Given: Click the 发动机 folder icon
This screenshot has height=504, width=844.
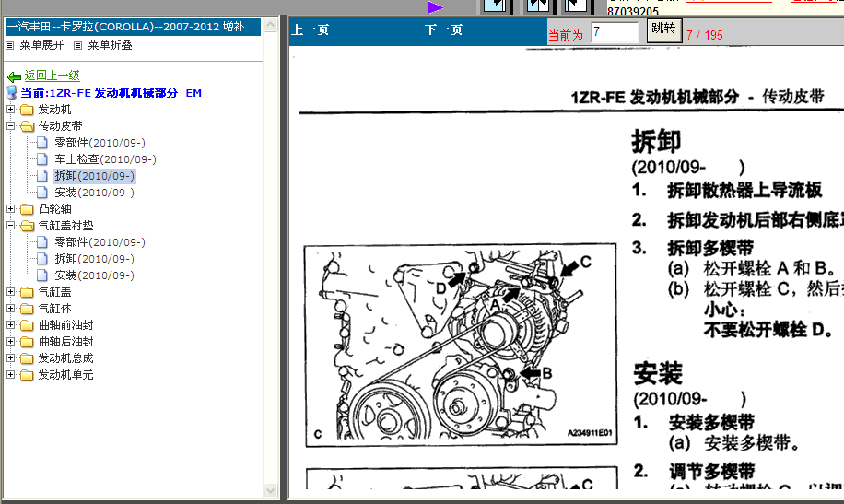Looking at the screenshot, I should coord(26,110).
